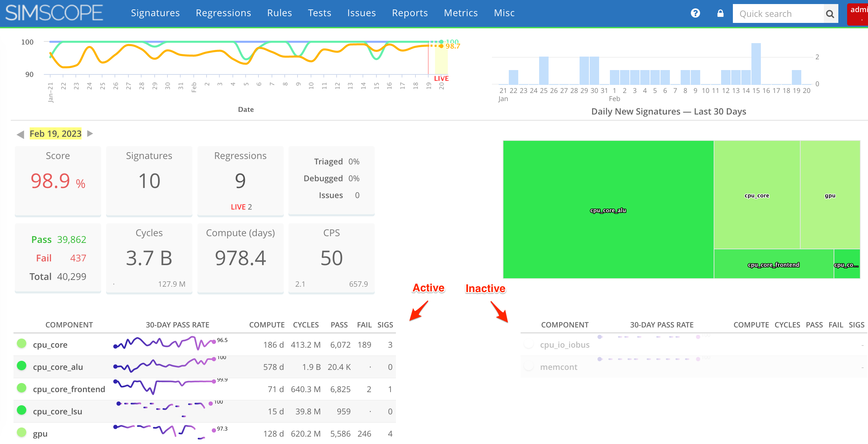The height and width of the screenshot is (444, 868).
Task: Click LIVE 2 regressions text
Action: tap(241, 207)
